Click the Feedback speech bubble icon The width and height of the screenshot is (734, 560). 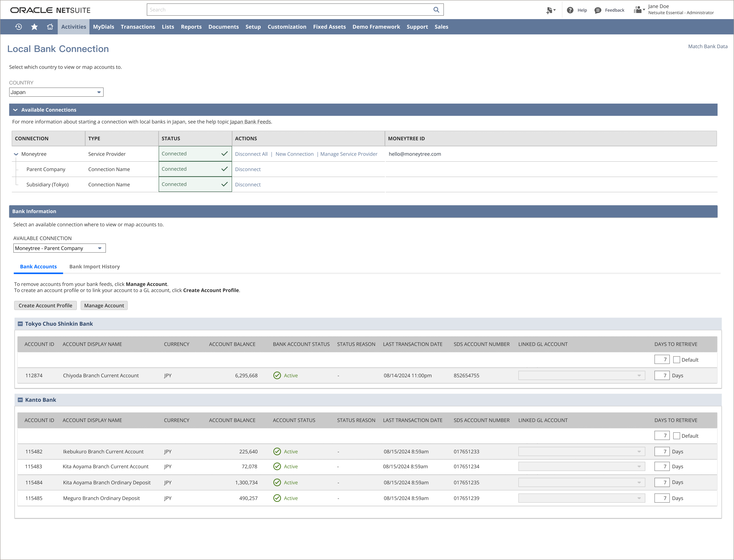(598, 10)
